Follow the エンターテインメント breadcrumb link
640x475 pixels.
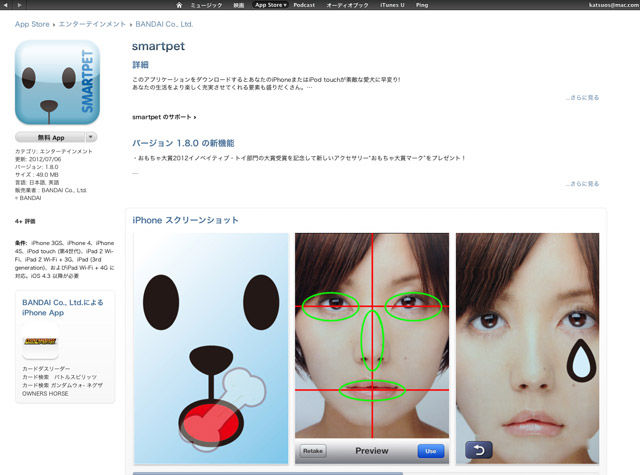pyautogui.click(x=92, y=24)
